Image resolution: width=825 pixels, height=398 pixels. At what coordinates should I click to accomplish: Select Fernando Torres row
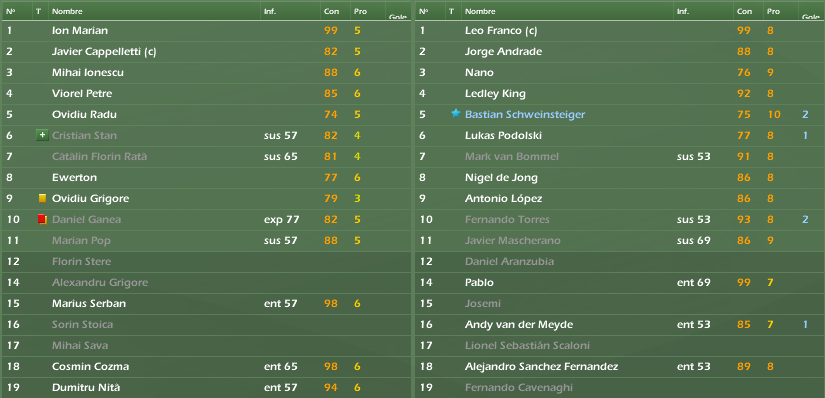tap(620, 220)
